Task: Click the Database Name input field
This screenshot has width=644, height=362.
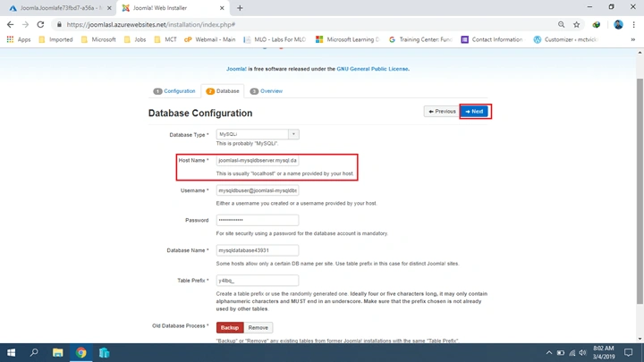Action: pos(257,250)
